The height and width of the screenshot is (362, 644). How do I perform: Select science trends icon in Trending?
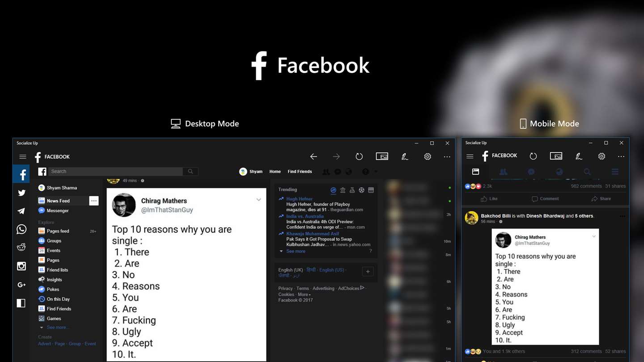(352, 190)
